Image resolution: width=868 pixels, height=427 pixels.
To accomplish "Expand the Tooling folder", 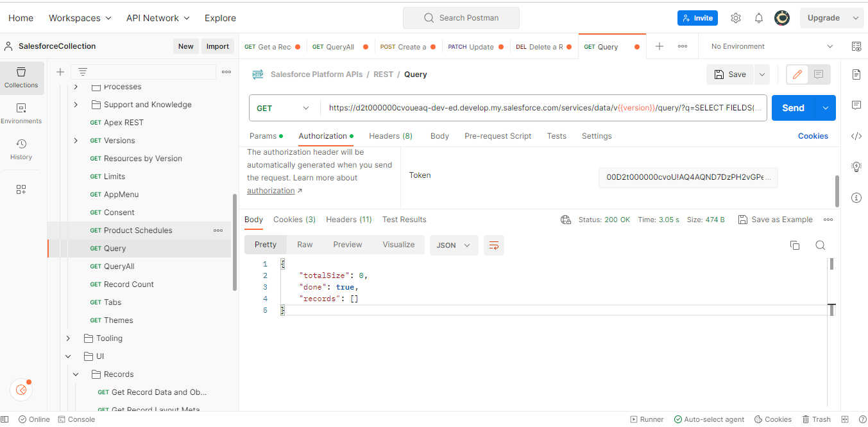I will pyautogui.click(x=68, y=338).
